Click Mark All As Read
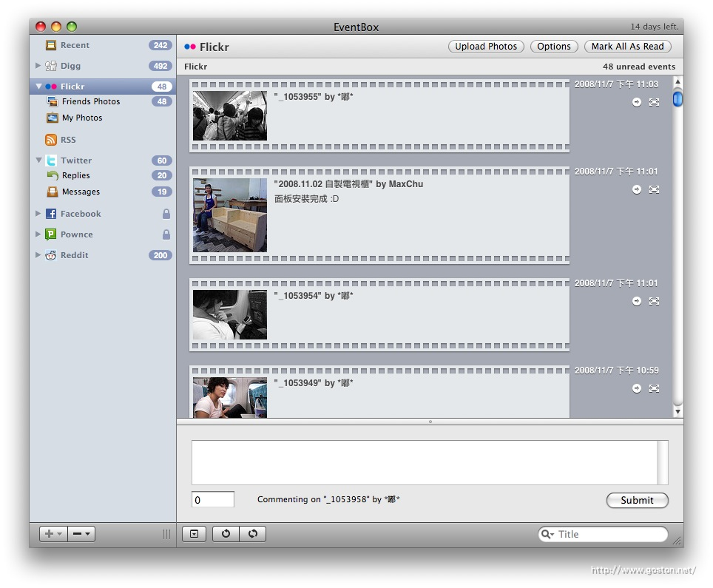713x588 pixels. (627, 47)
